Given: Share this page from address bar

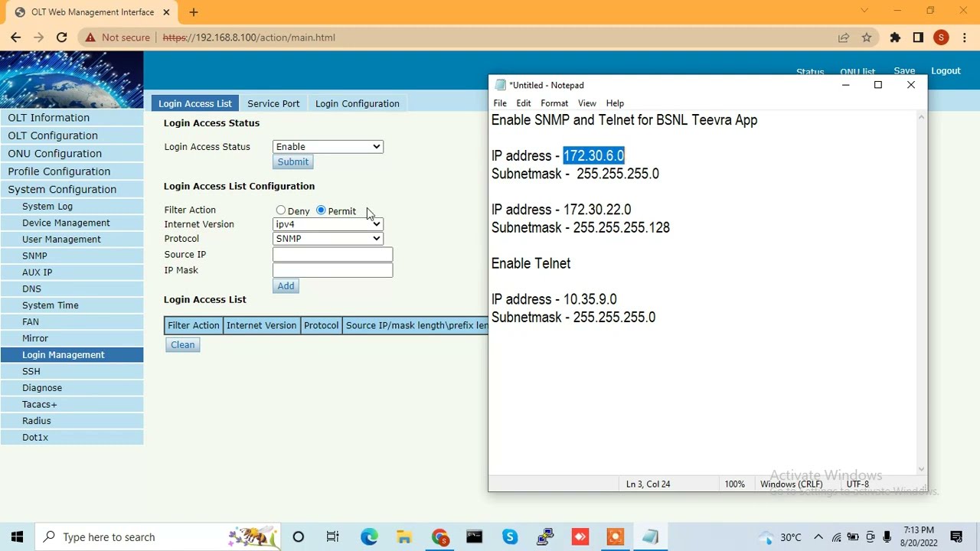Looking at the screenshot, I should click(x=843, y=37).
